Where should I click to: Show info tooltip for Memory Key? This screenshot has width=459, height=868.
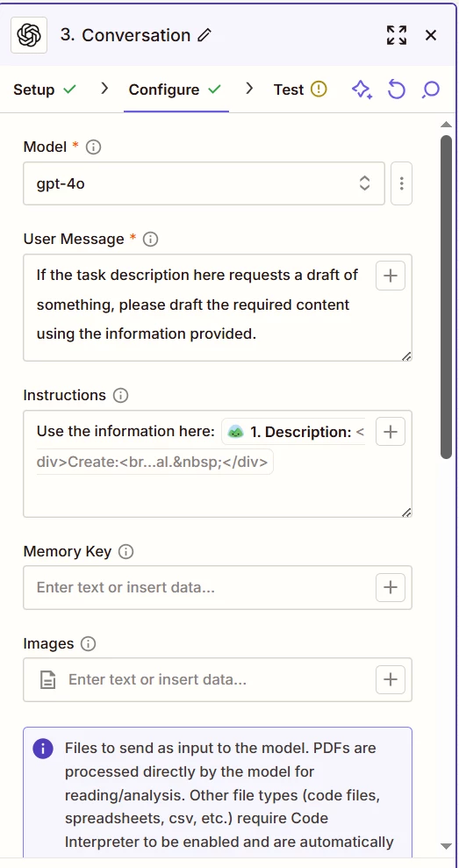[x=126, y=551]
